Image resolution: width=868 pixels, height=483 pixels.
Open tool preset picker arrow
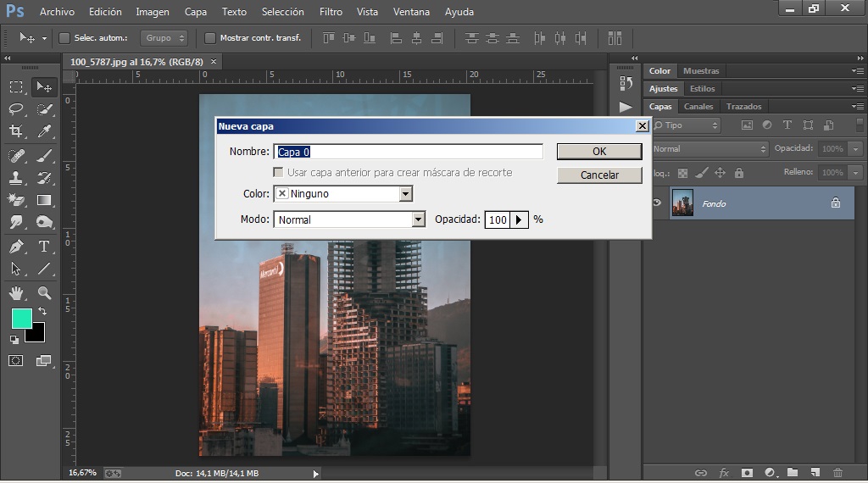point(44,38)
